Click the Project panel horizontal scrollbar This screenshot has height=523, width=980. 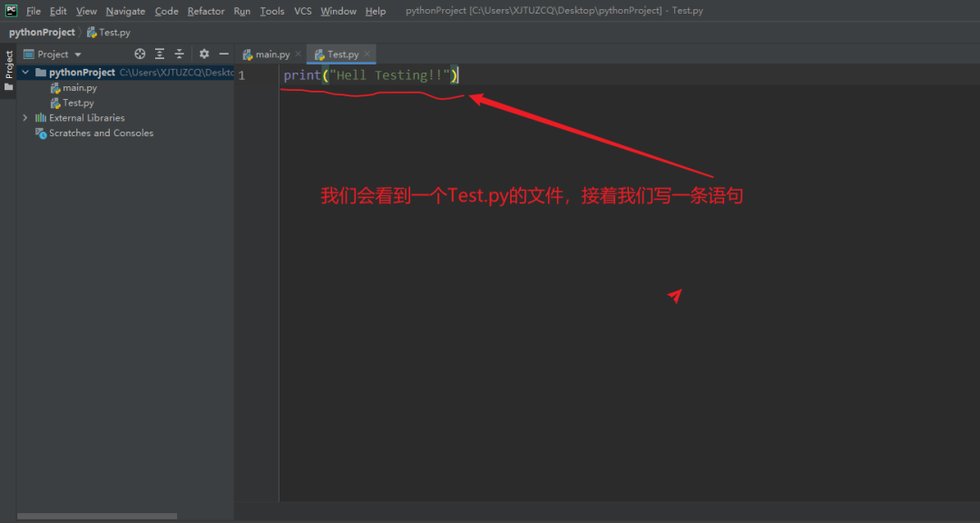coord(97,516)
